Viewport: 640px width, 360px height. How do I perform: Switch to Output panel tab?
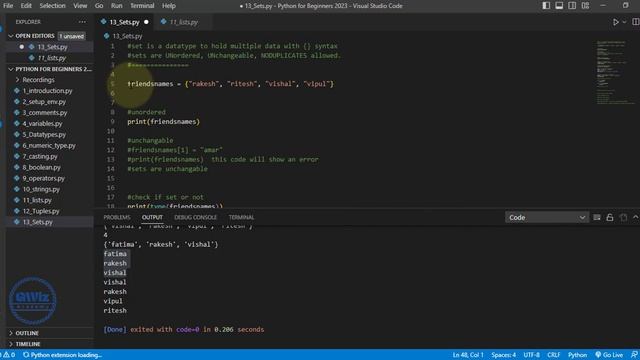[x=152, y=218]
